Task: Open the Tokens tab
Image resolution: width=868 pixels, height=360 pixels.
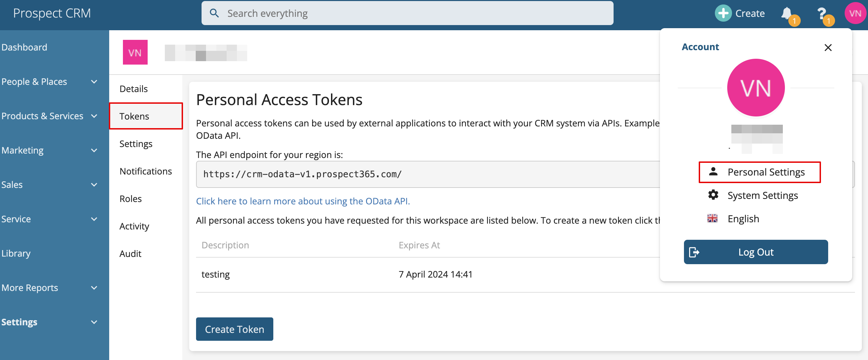Action: (x=134, y=116)
